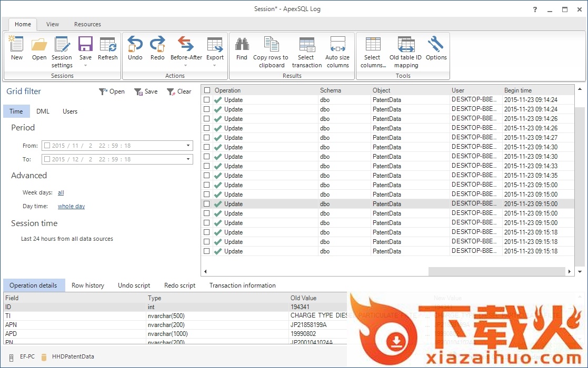The image size is (588, 368).
Task: Clear the grid filter
Action: pyautogui.click(x=179, y=91)
